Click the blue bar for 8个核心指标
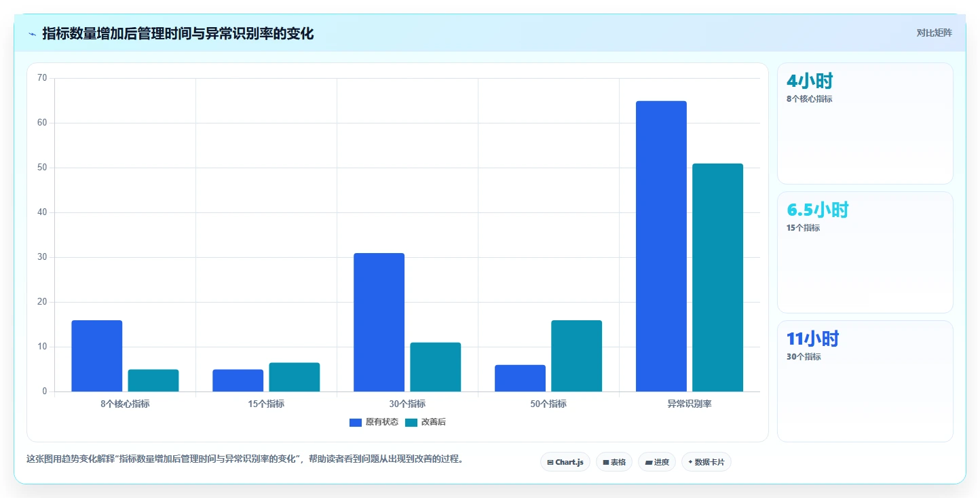This screenshot has height=498, width=980. [97, 356]
